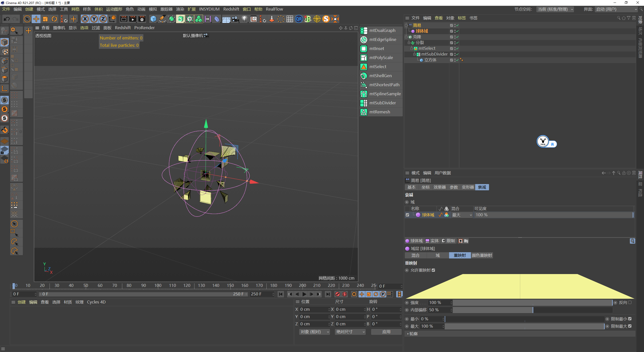Select the Rotate tool in the toolbar
The image size is (644, 352).
54,19
